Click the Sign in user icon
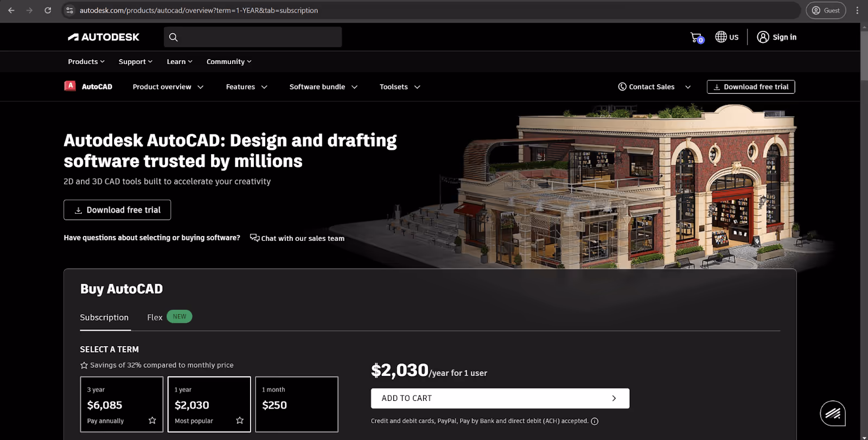Viewport: 868px width, 440px height. click(763, 37)
